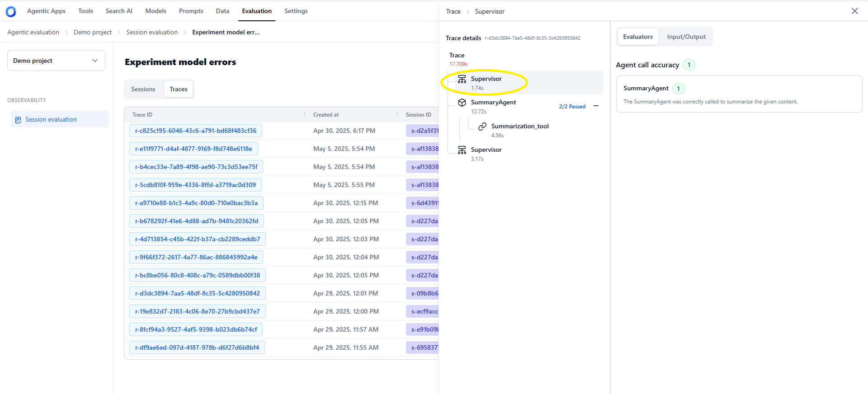Select the Evaluation top tab
The height and width of the screenshot is (394, 868).
coord(257,11)
